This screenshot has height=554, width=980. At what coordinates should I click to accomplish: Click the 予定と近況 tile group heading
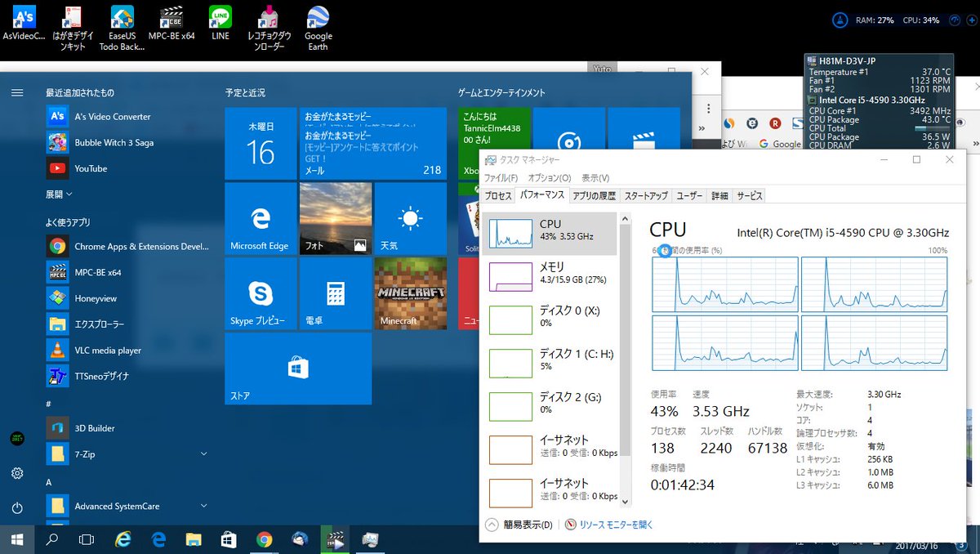tap(245, 93)
